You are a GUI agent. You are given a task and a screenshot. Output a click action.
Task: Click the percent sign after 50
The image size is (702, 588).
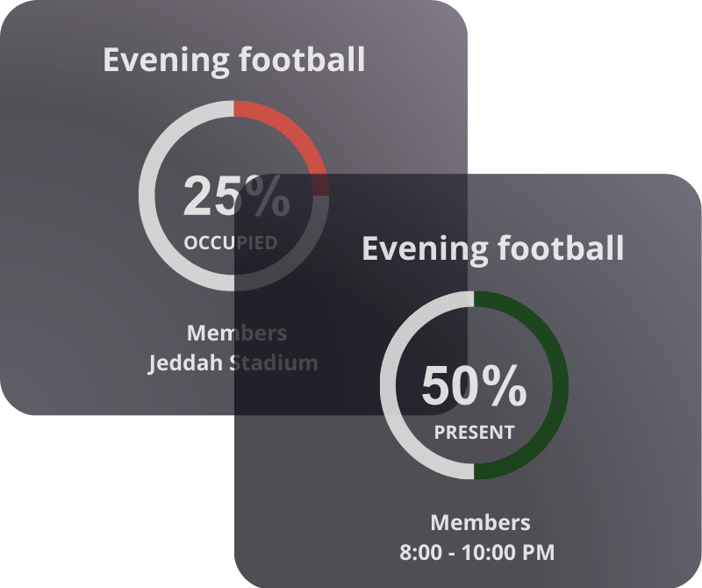pos(504,386)
